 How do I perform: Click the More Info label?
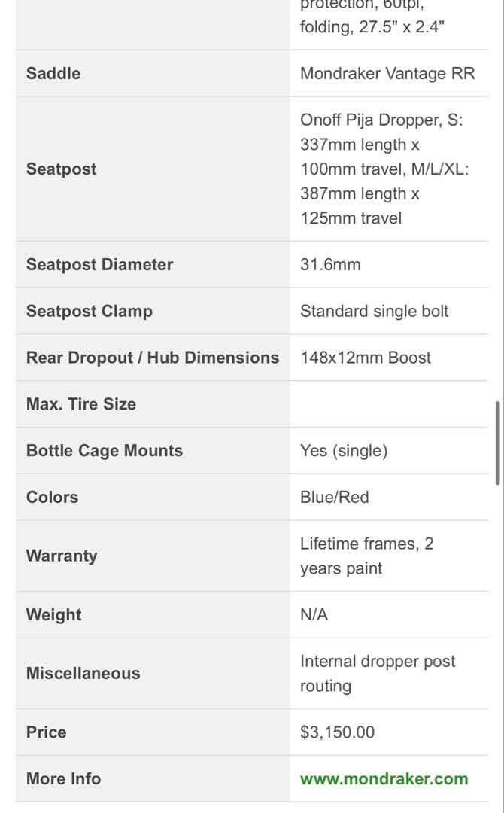pyautogui.click(x=63, y=778)
